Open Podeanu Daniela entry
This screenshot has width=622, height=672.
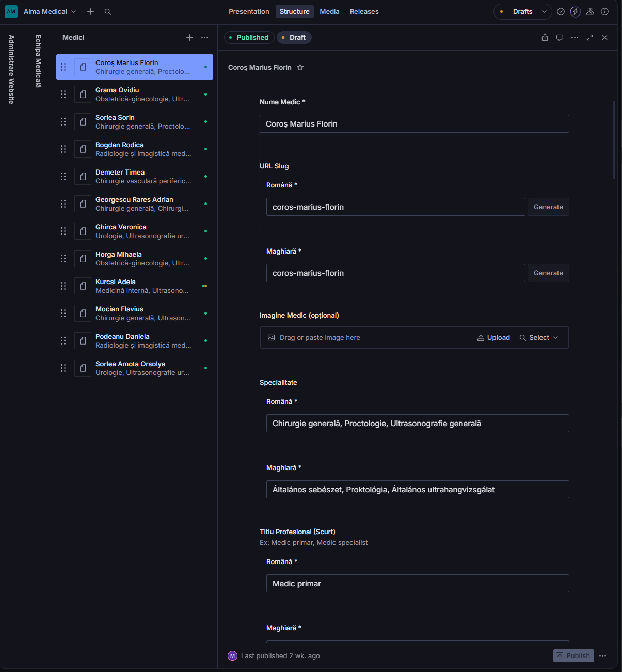(x=135, y=340)
